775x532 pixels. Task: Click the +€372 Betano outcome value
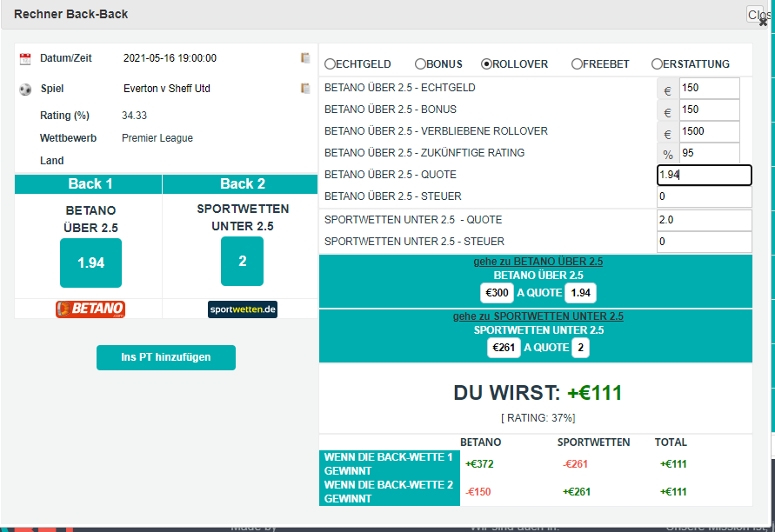coord(479,464)
